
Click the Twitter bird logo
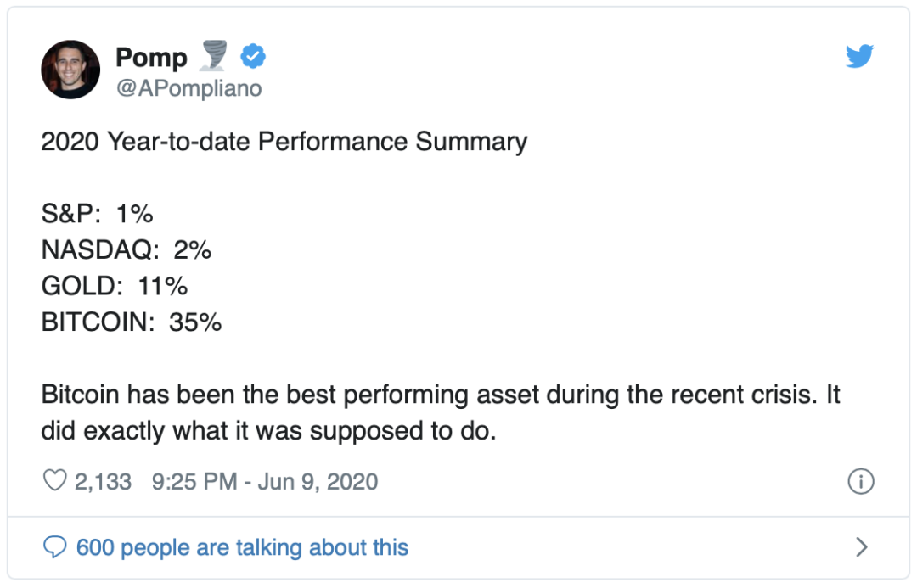(859, 56)
